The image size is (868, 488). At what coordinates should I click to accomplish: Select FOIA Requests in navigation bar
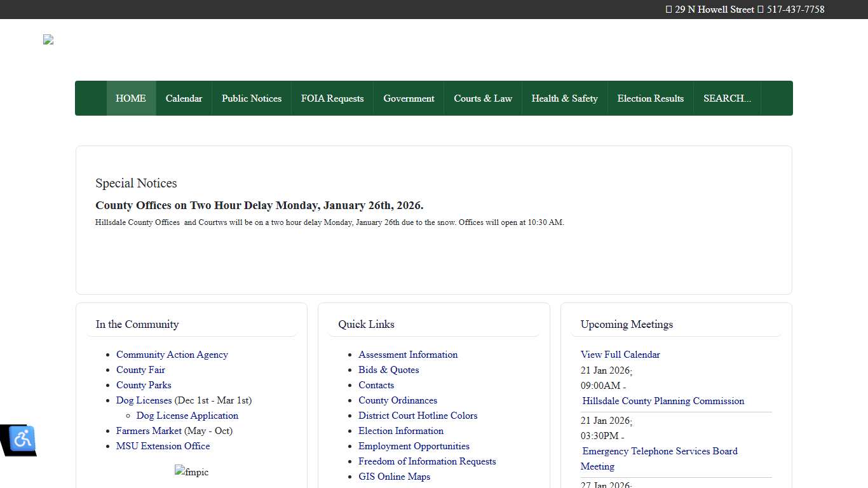(x=332, y=98)
